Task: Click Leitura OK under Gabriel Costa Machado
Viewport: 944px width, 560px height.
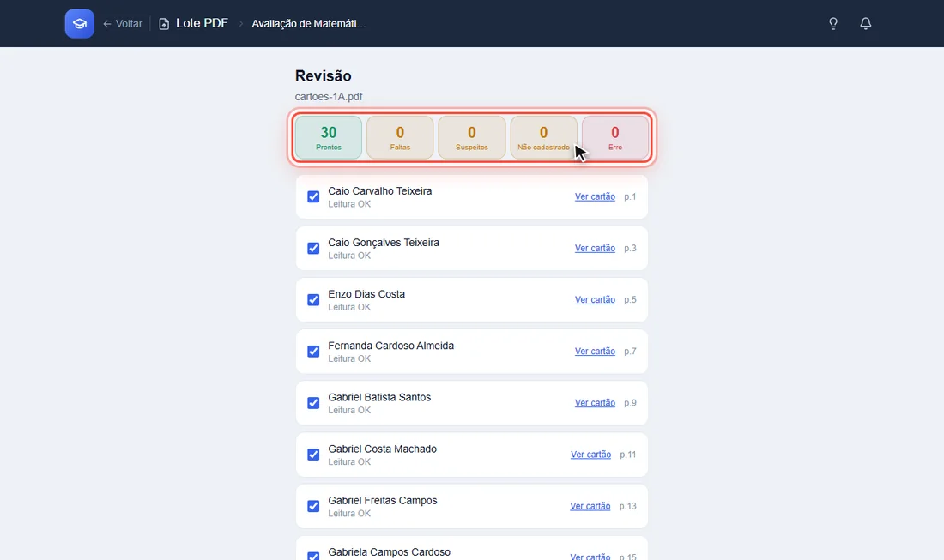Action: 349,462
